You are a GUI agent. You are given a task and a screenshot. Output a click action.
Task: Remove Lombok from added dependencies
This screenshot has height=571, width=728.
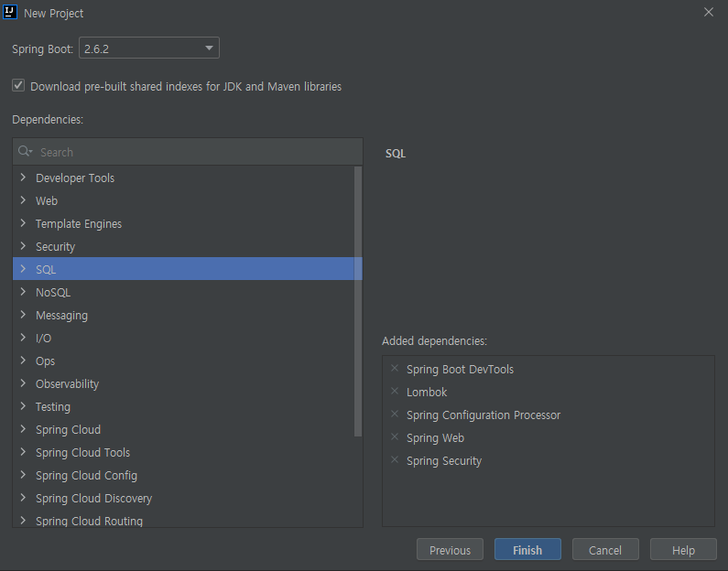tap(395, 391)
